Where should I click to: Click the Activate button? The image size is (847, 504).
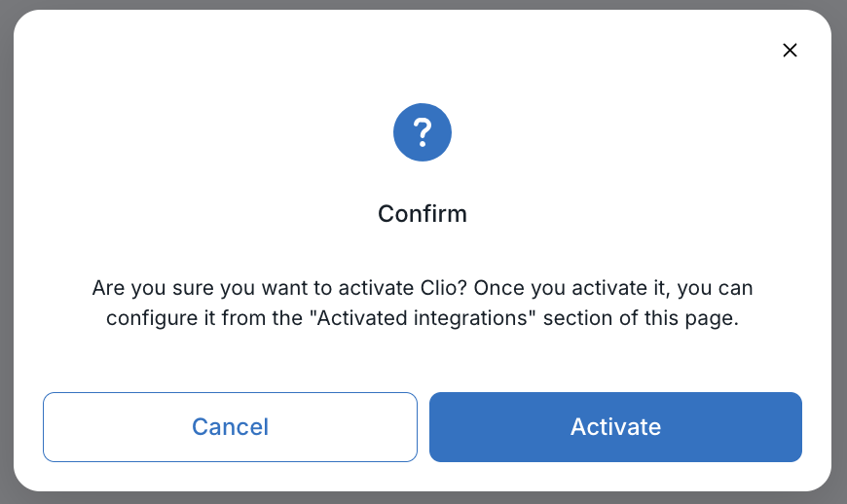[x=615, y=427]
